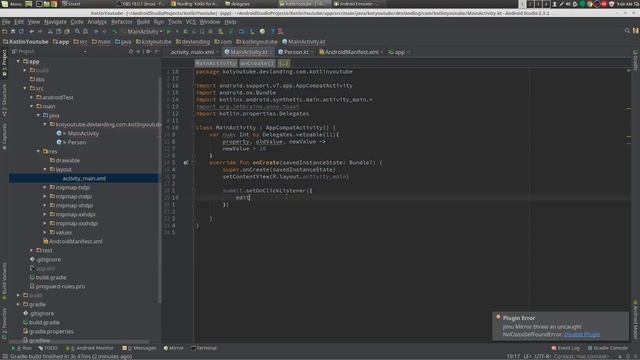640x360 pixels.
Task: Click Plugin Error notification icon
Action: pos(498,317)
